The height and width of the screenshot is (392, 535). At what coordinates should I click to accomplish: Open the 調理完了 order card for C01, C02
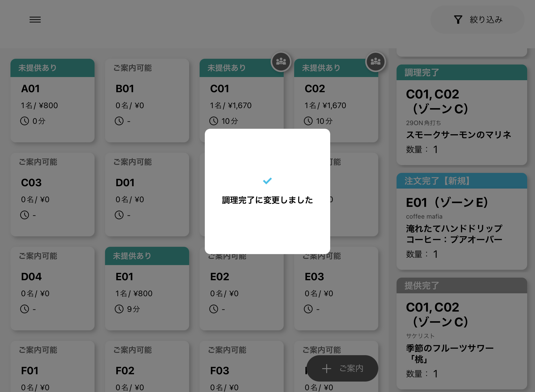(462, 115)
